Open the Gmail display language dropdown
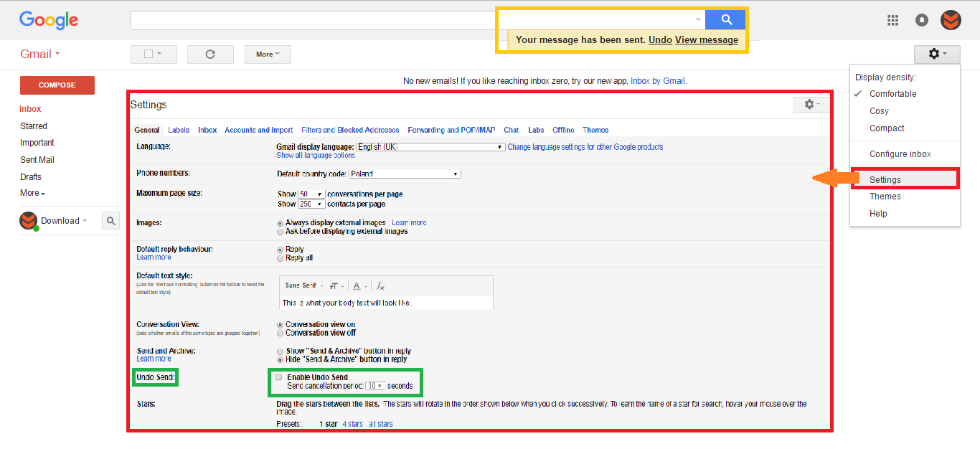This screenshot has width=980, height=449. click(x=430, y=147)
